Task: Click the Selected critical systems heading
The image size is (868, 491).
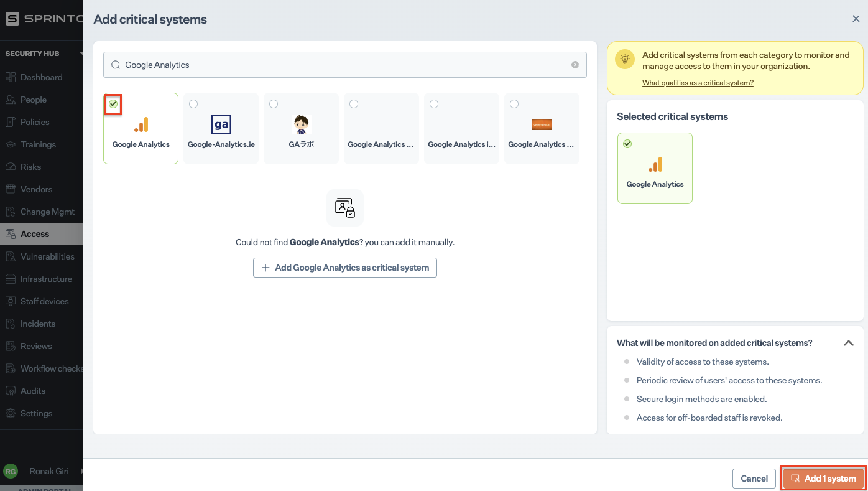Action: point(672,116)
